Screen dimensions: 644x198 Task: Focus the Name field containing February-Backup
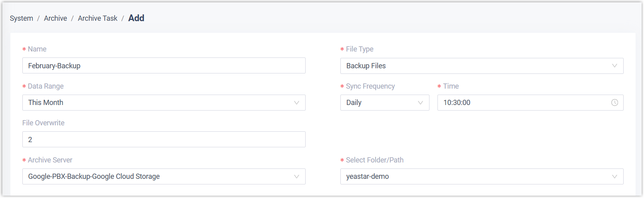pyautogui.click(x=164, y=66)
